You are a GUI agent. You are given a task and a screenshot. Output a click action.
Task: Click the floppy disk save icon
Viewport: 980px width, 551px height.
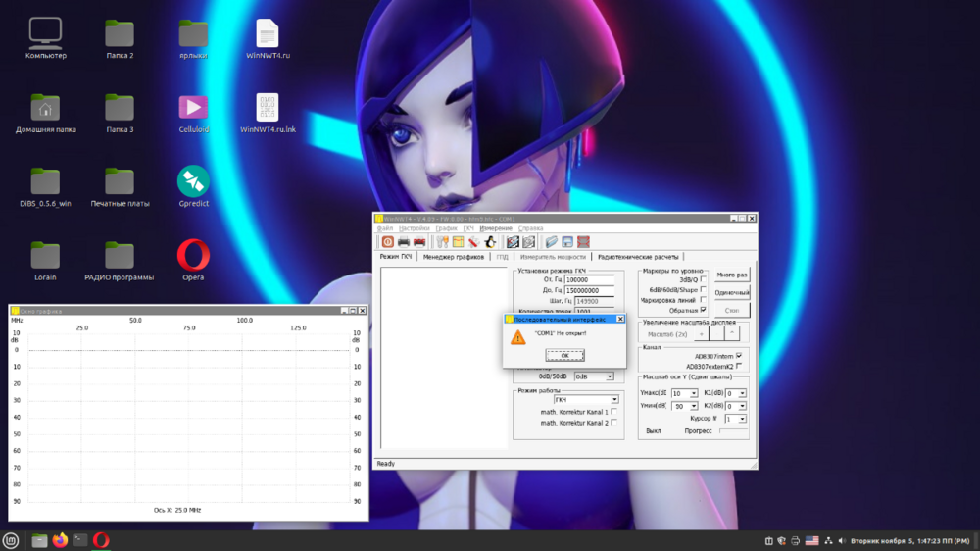tap(567, 242)
